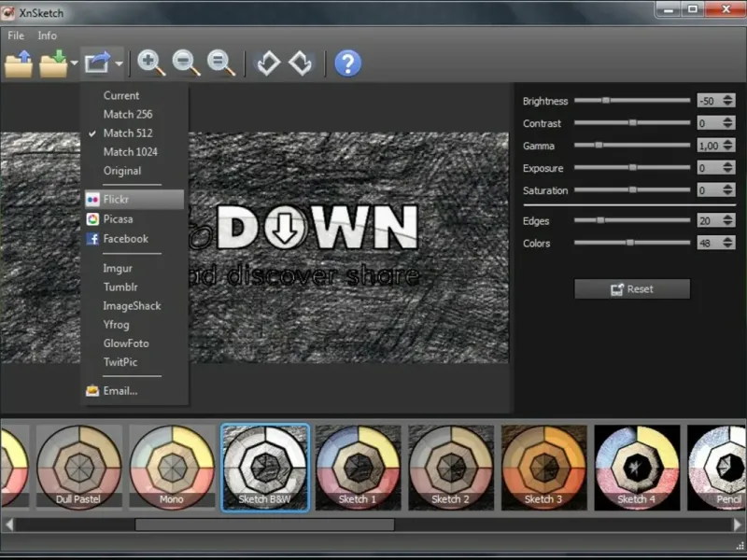Expand the save folder dropdown arrow

(74, 64)
